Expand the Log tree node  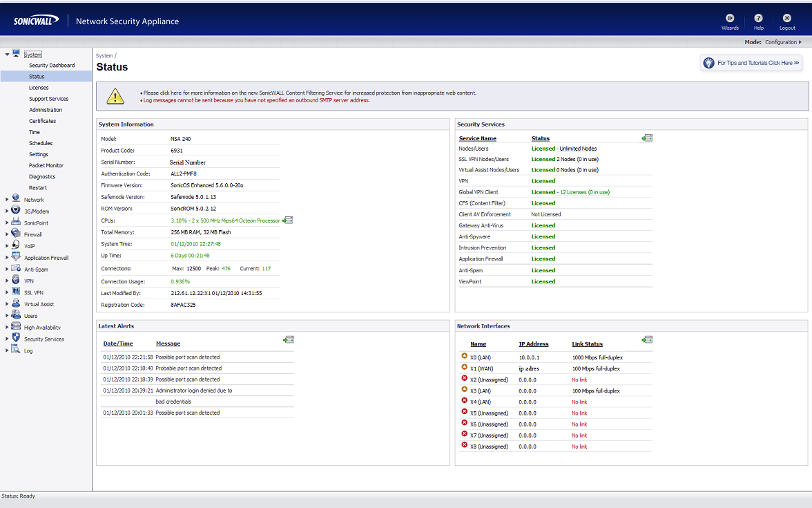coord(7,350)
